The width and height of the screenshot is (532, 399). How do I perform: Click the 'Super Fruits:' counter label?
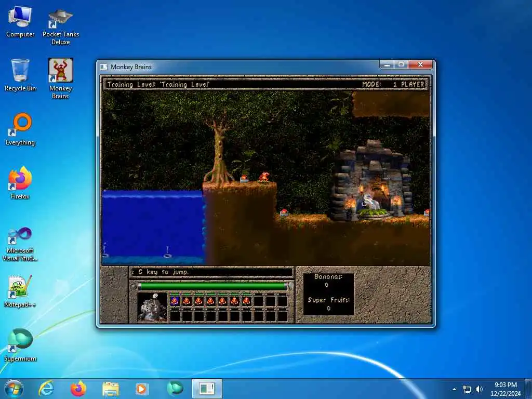[328, 300]
